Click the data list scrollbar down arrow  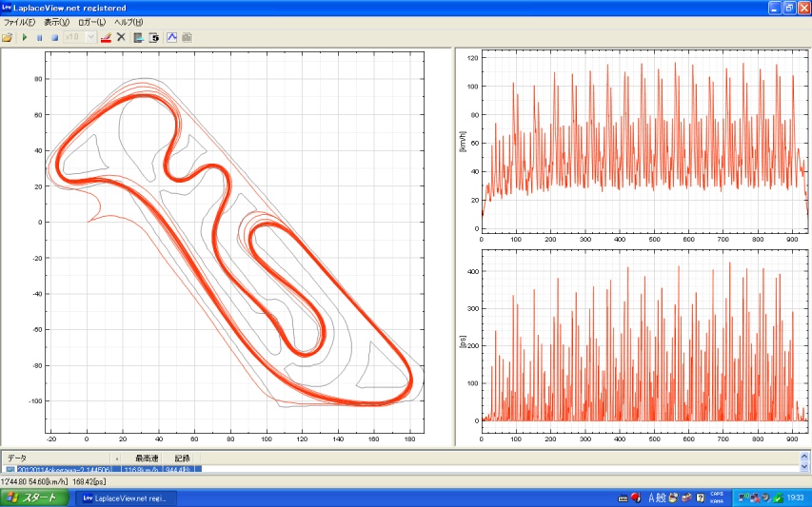pos(804,468)
